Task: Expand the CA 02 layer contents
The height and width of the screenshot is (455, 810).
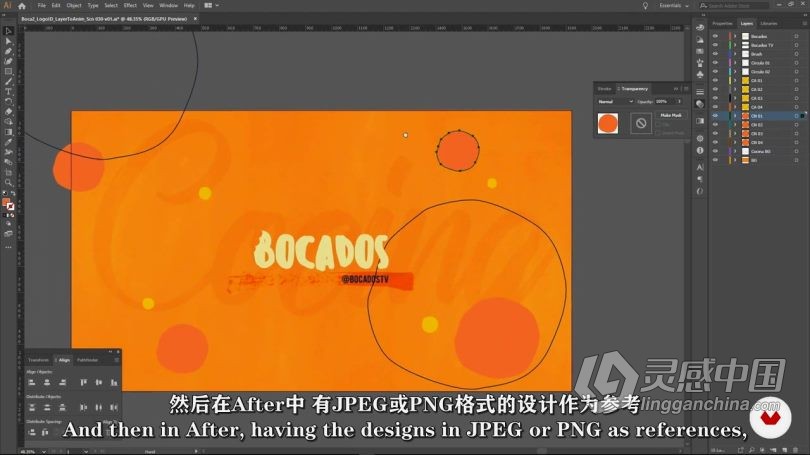Action: coord(735,89)
